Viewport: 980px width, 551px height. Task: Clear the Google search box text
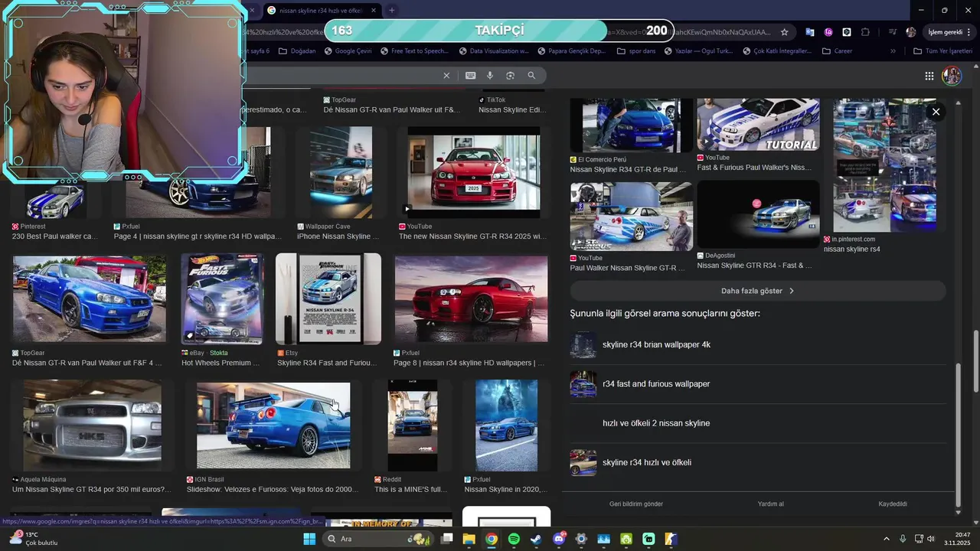[446, 76]
